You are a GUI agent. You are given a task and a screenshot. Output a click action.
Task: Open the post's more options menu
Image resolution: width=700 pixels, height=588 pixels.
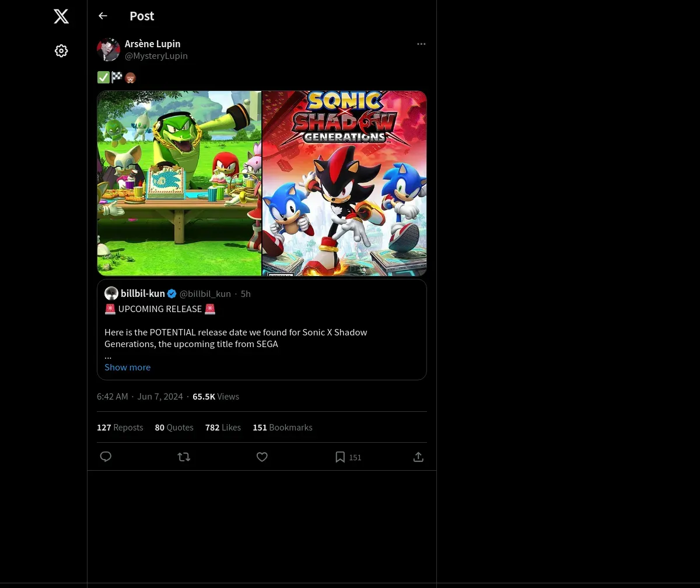(x=421, y=44)
